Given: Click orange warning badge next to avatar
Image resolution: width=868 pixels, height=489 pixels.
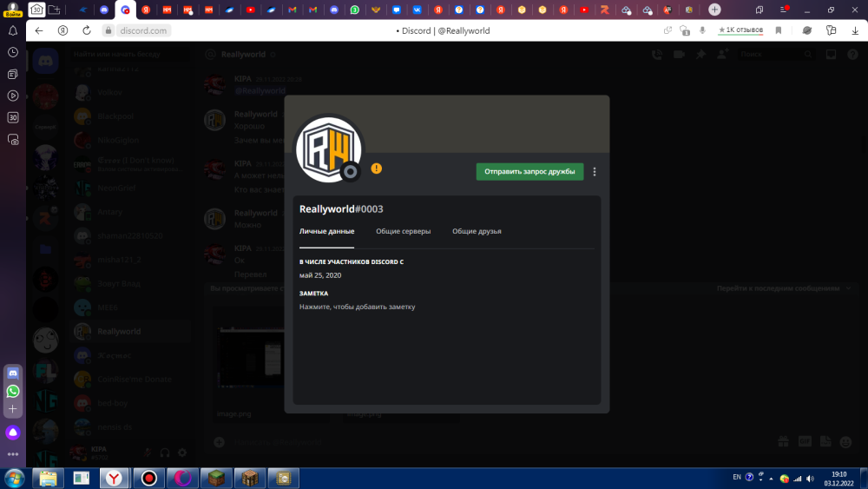Looking at the screenshot, I should click(x=377, y=169).
